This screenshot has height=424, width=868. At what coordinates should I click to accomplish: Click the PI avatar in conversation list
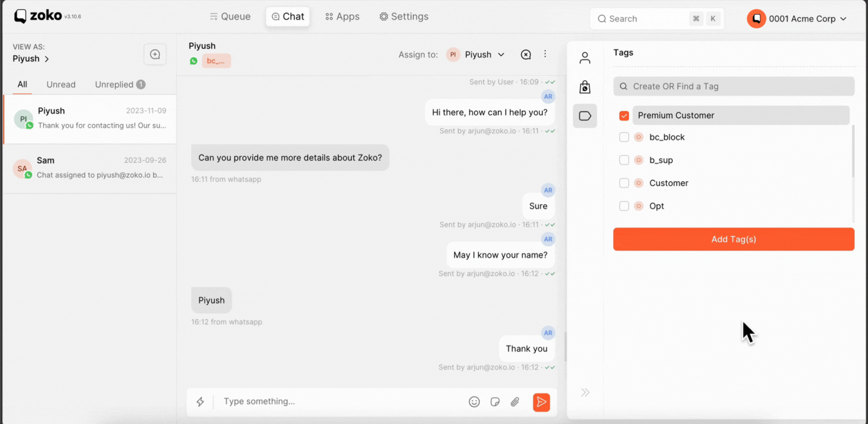[23, 119]
